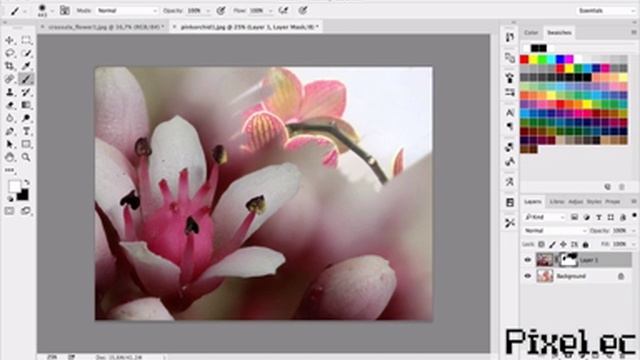Select the Pen tool

(10, 131)
